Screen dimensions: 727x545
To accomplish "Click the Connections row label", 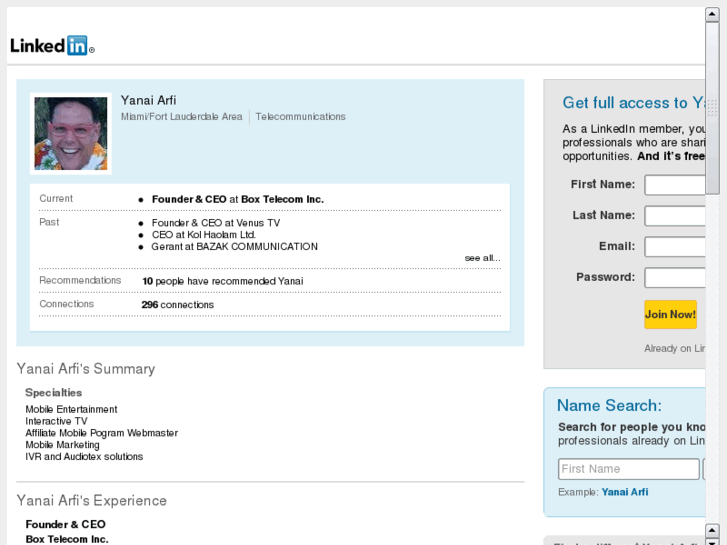I will coord(66,304).
